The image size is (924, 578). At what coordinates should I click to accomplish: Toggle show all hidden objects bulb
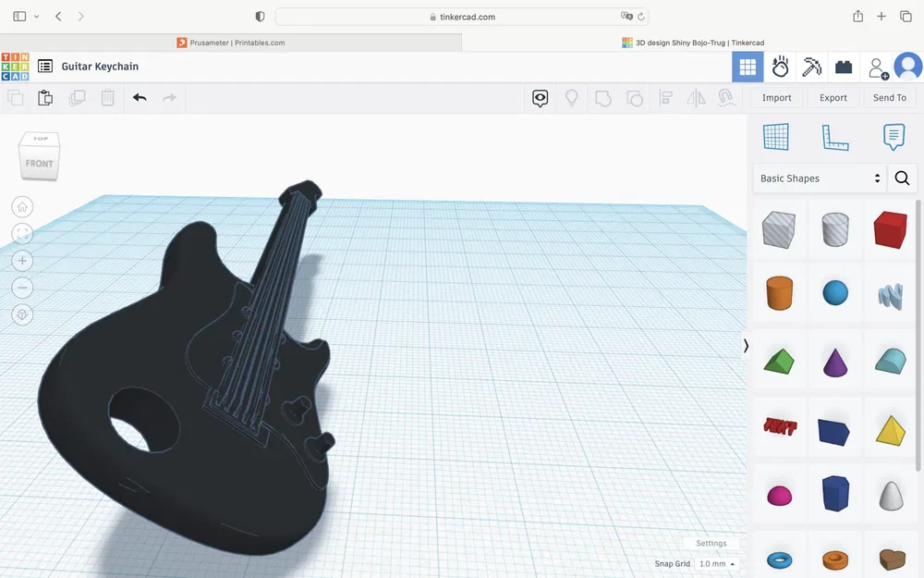point(572,97)
